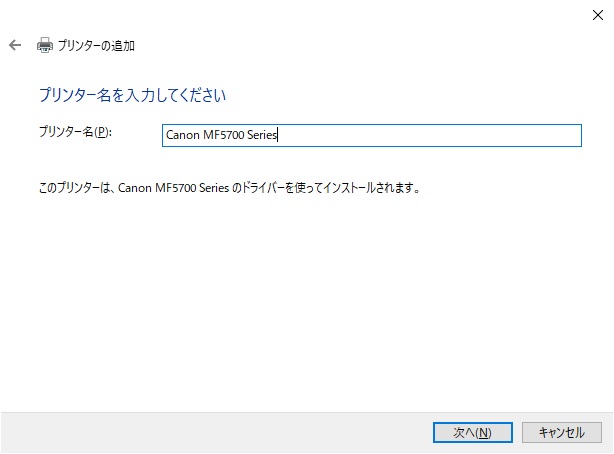Click the printer icon in the header
Image resolution: width=614 pixels, height=454 pixels.
[45, 45]
